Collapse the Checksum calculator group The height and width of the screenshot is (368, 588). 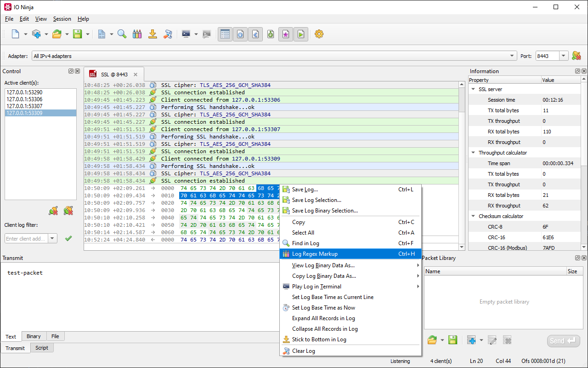click(473, 216)
